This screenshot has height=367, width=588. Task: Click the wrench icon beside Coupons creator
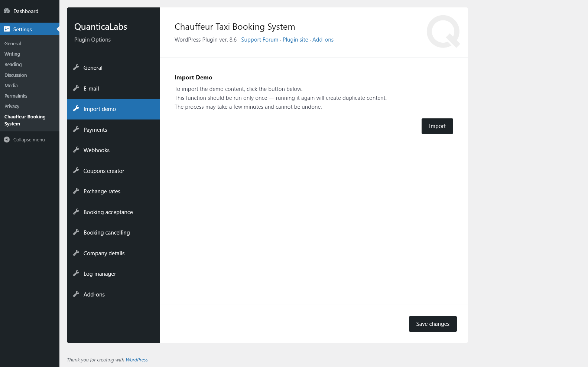(x=76, y=170)
